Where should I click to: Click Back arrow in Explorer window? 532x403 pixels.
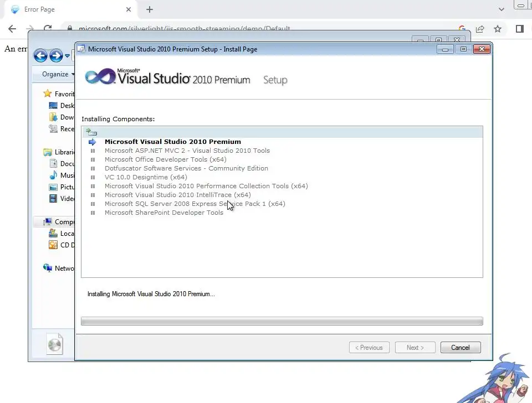pyautogui.click(x=40, y=55)
